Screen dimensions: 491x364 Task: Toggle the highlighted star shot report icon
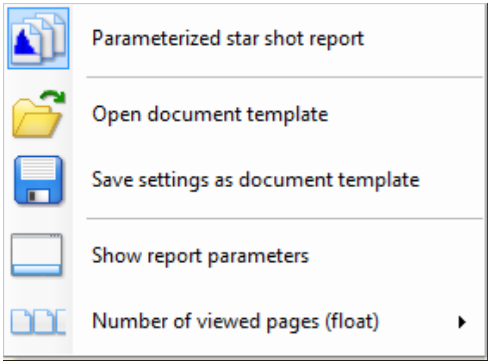pyautogui.click(x=38, y=38)
